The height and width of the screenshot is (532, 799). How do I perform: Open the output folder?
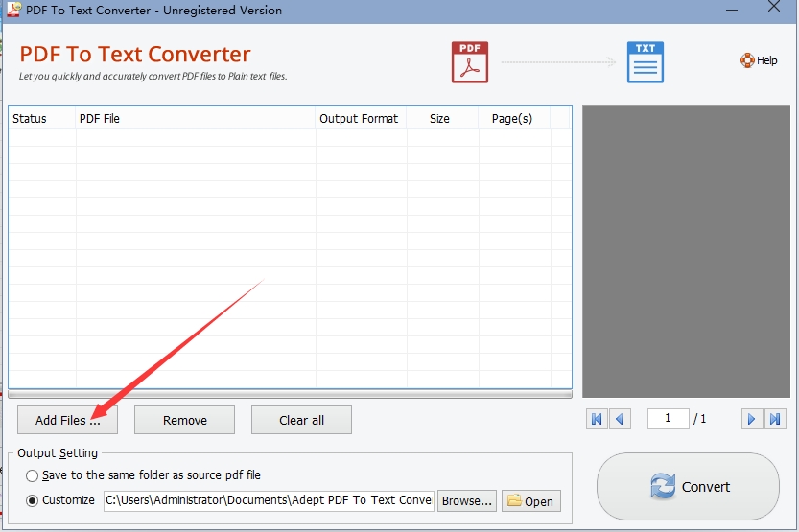tap(531, 501)
